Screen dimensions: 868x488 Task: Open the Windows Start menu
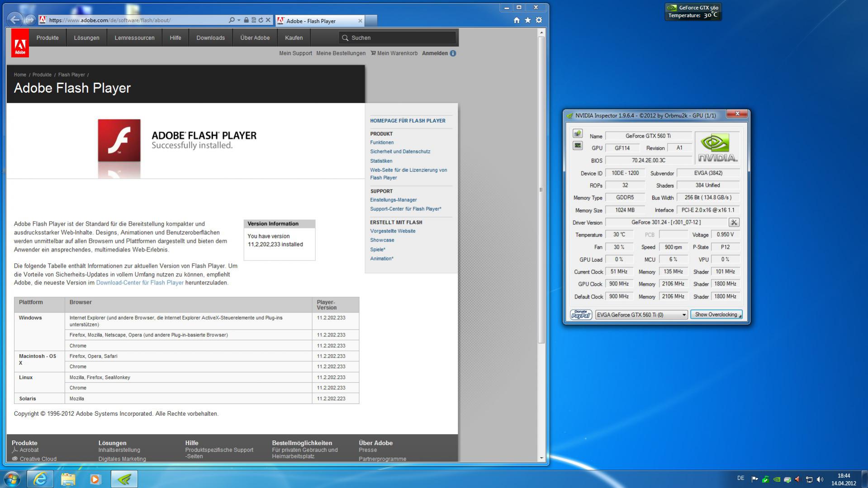click(12, 479)
